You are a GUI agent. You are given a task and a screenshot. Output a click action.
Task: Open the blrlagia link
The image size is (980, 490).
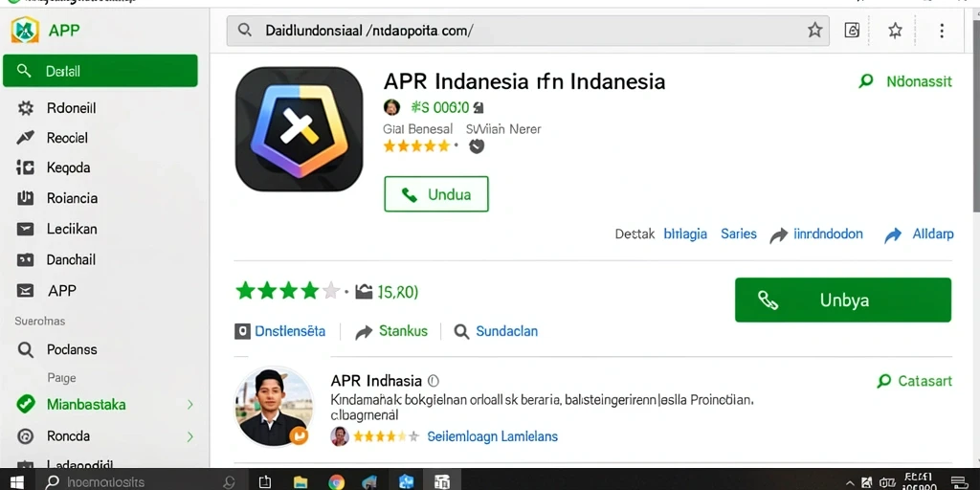tap(685, 234)
